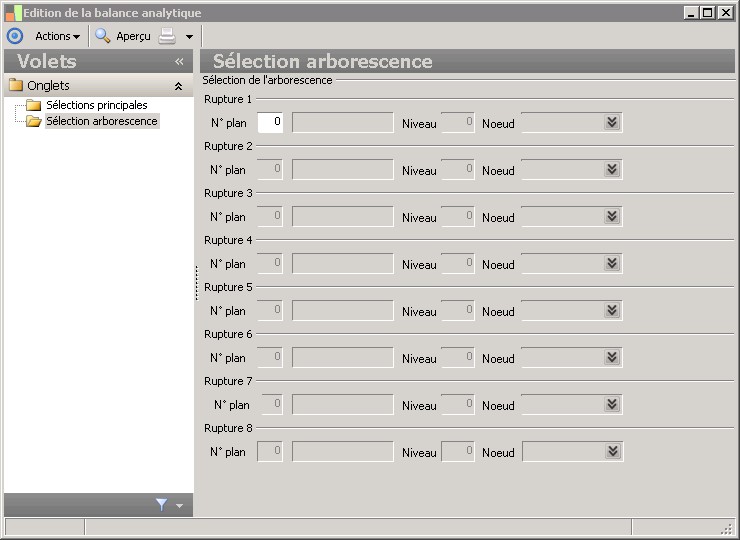Click the open folder icon of Sélection arborescence

tap(34, 121)
